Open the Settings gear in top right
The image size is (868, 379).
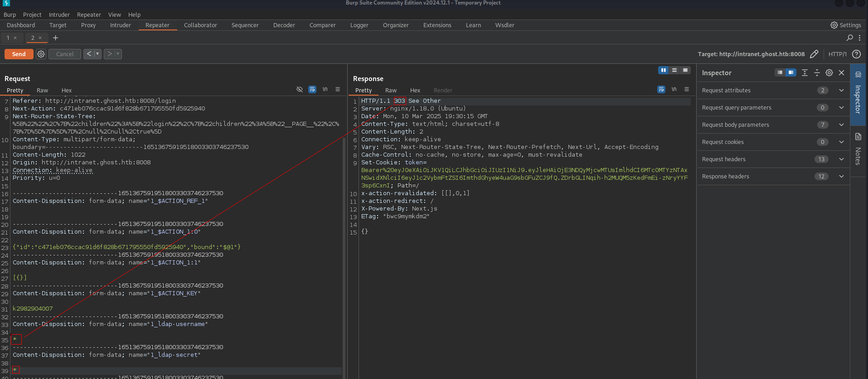[845, 25]
